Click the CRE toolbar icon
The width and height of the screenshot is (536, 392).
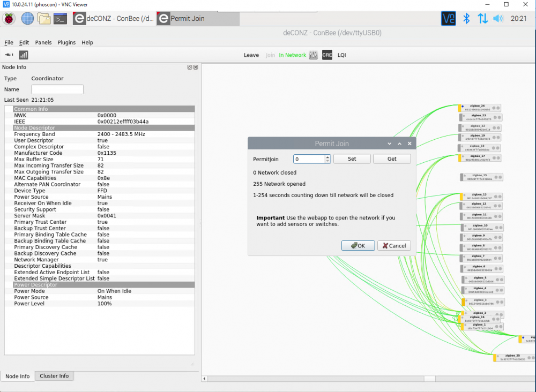click(x=327, y=55)
